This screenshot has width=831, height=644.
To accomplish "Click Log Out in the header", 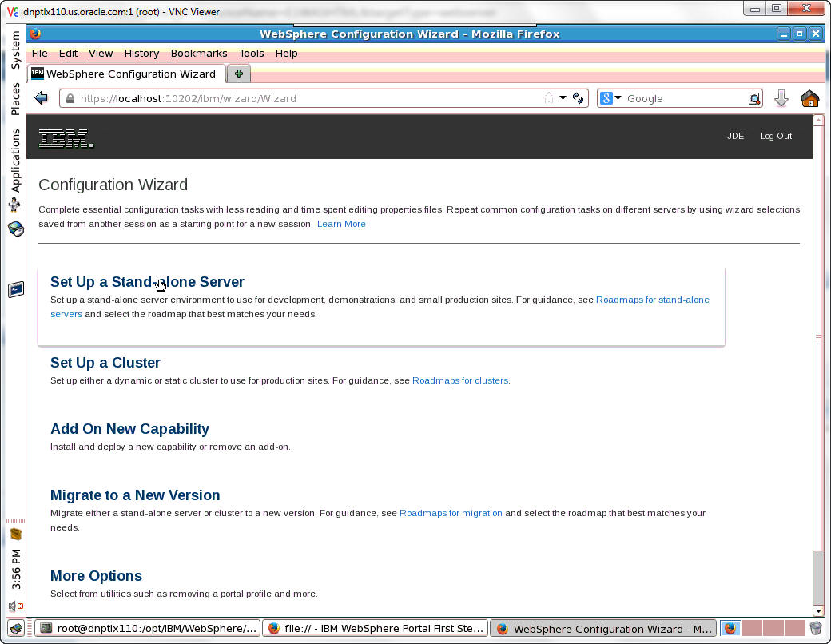I will click(776, 136).
